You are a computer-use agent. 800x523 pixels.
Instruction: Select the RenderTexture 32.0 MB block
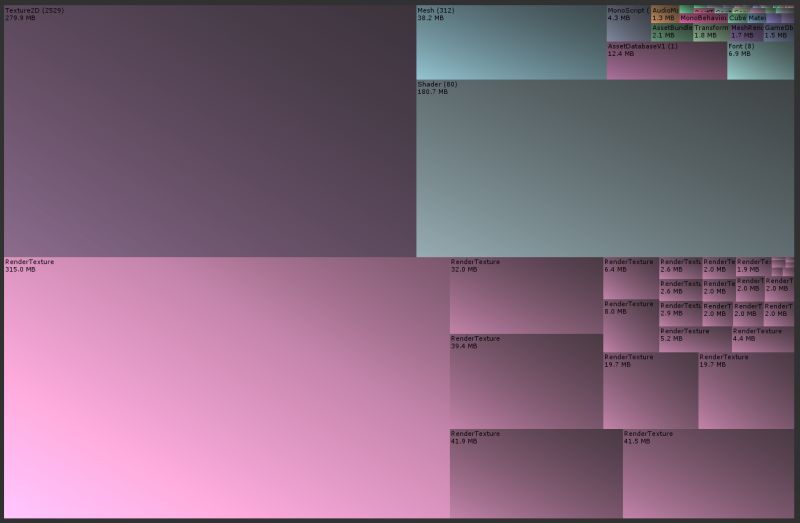tap(526, 295)
